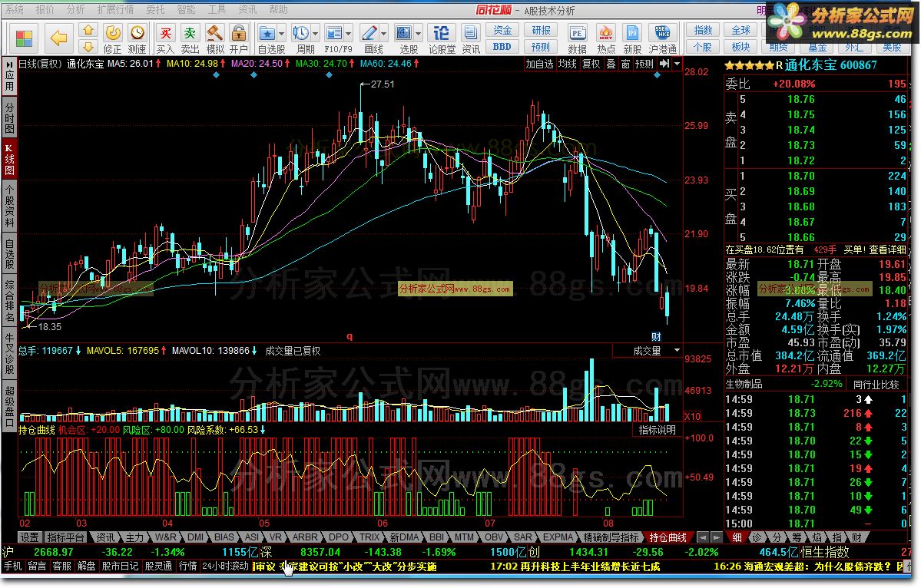Screen dimensions: 921x588
Task: Open the 系统 menu
Action: pyautogui.click(x=15, y=9)
